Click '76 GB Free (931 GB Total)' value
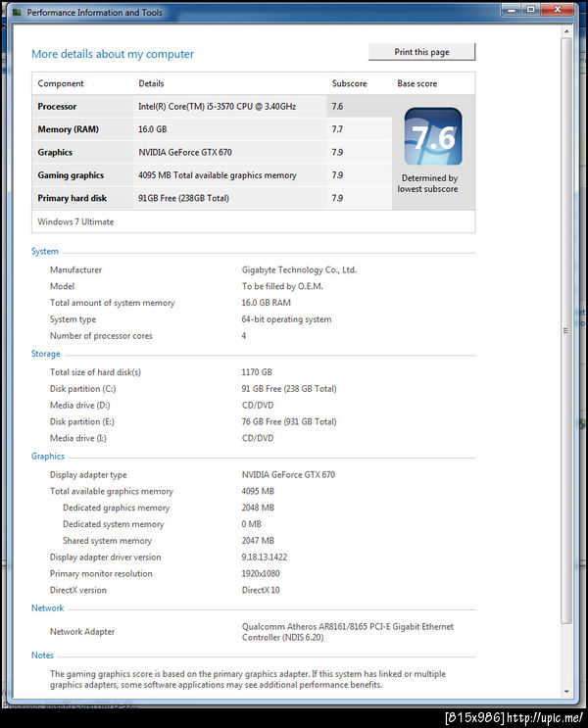 [x=289, y=421]
